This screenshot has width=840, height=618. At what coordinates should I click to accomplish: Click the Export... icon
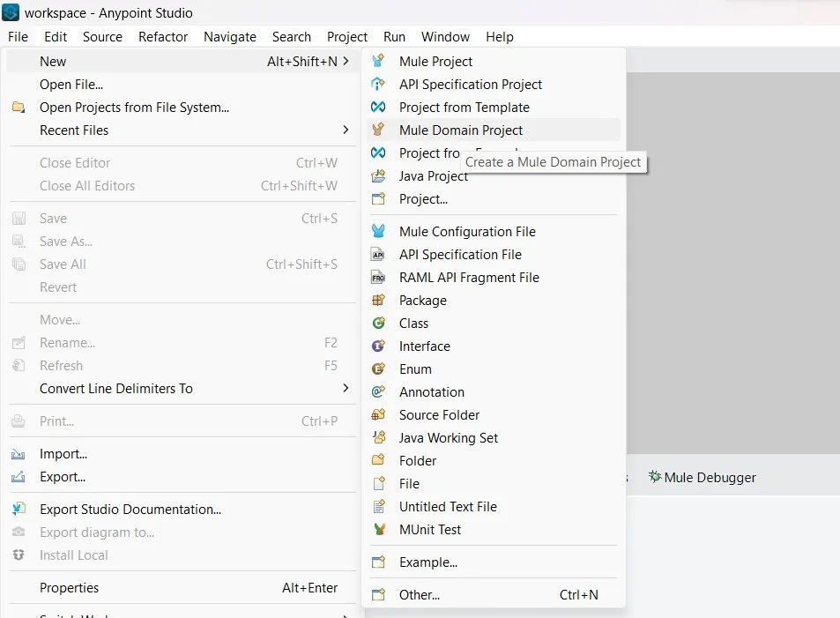tap(19, 476)
